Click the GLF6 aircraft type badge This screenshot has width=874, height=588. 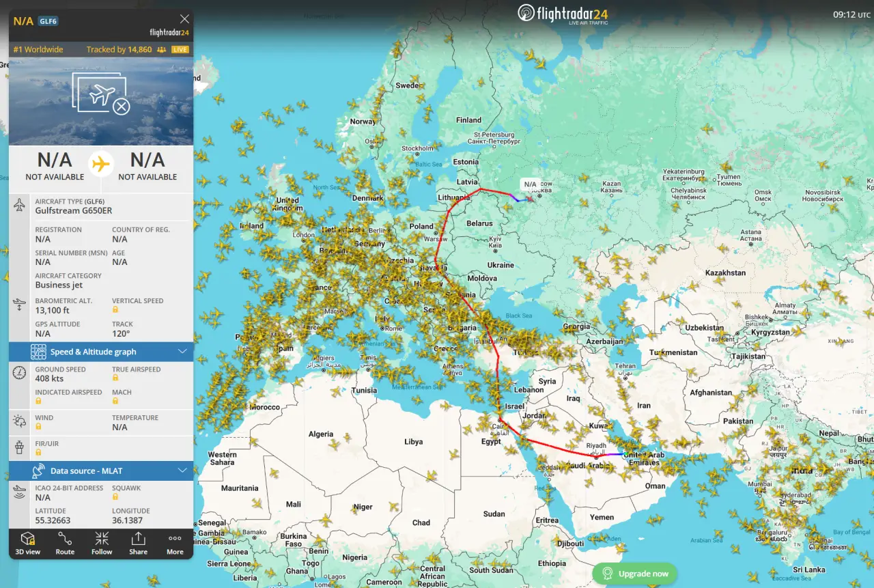[x=48, y=21]
